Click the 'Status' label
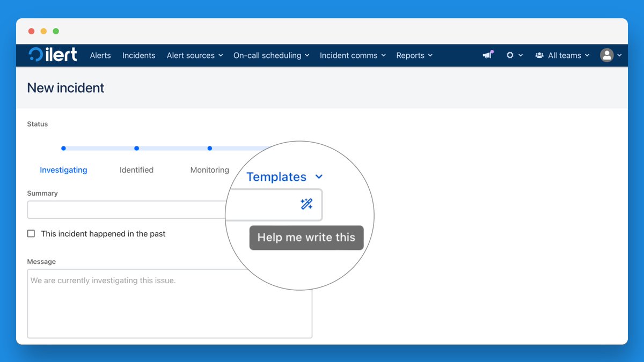The width and height of the screenshot is (644, 362). click(38, 124)
